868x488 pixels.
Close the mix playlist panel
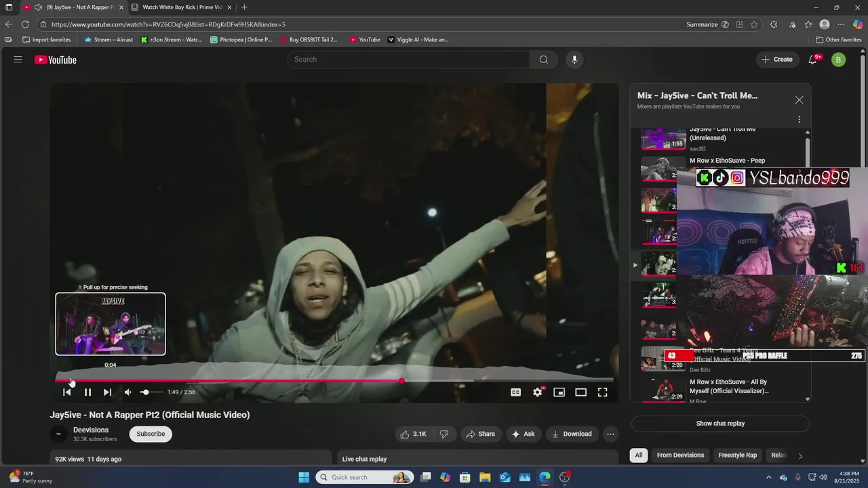pyautogui.click(x=799, y=100)
